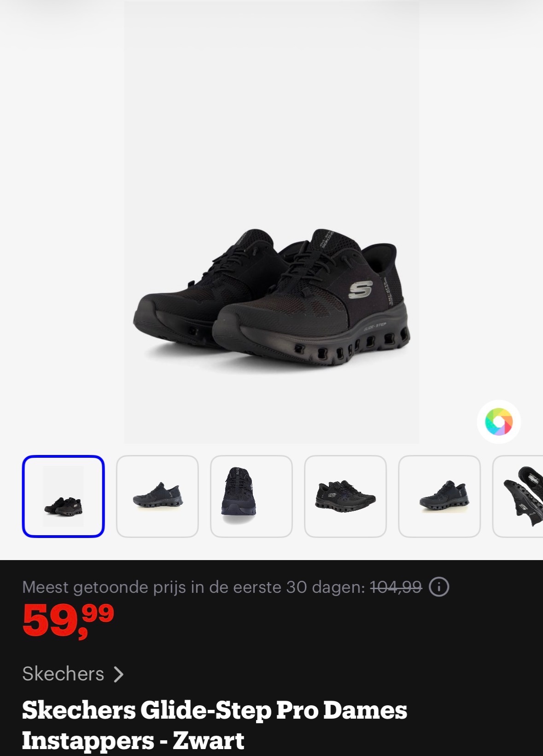This screenshot has height=756, width=543.
Task: Show the second thumbnail side-view shoe
Action: [158, 496]
